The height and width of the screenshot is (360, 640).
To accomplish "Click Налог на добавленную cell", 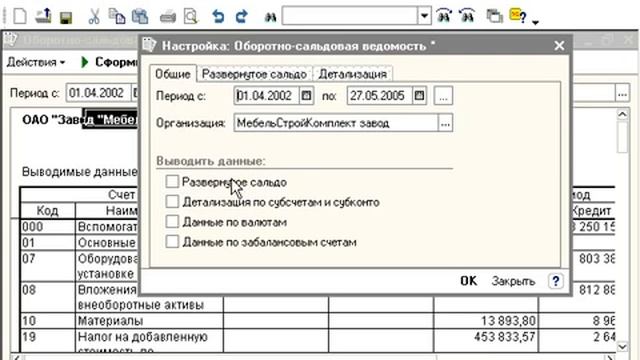I will click(x=149, y=341).
